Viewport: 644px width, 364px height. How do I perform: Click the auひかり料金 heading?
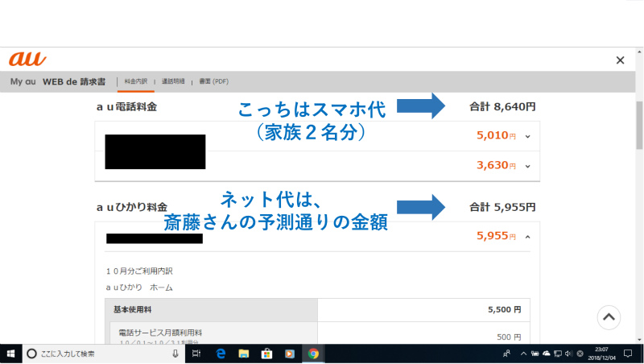tap(132, 207)
